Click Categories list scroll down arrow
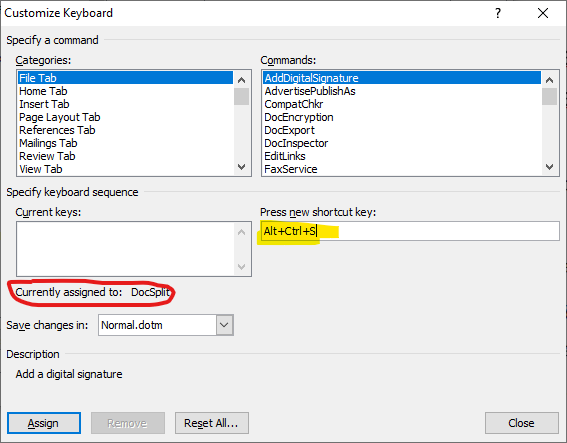This screenshot has height=443, width=567. coord(242,167)
